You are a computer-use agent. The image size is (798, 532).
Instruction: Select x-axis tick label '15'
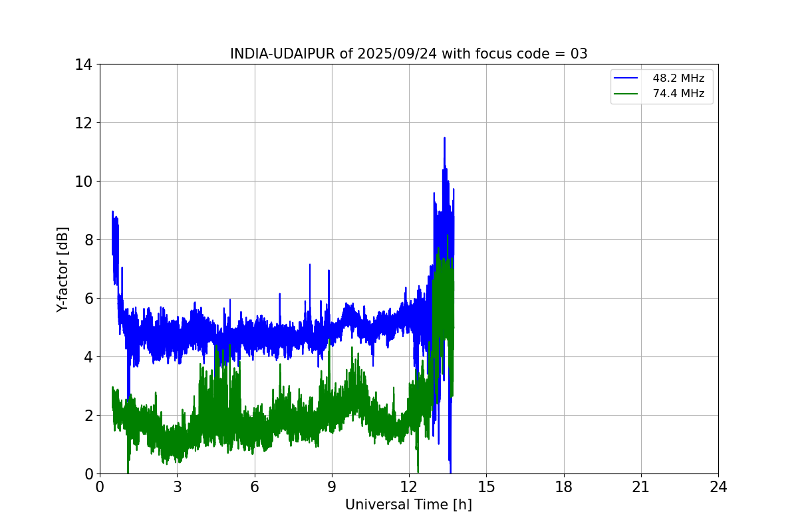coord(486,487)
